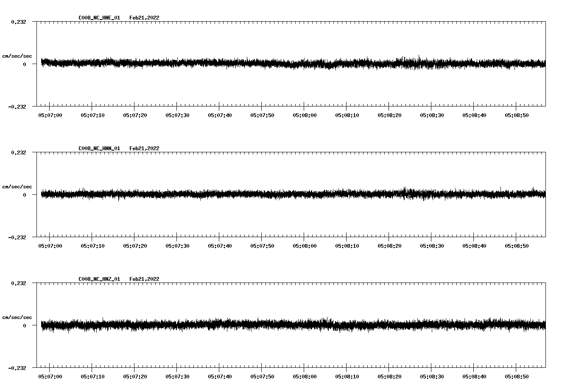Image resolution: width=576 pixels, height=392 pixels.
Task: Click the 0.232 upper limit on HNZ axis
Action: (18, 283)
